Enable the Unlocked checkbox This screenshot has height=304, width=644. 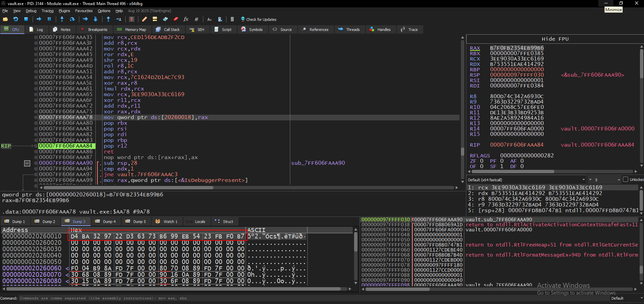[x=625, y=180]
